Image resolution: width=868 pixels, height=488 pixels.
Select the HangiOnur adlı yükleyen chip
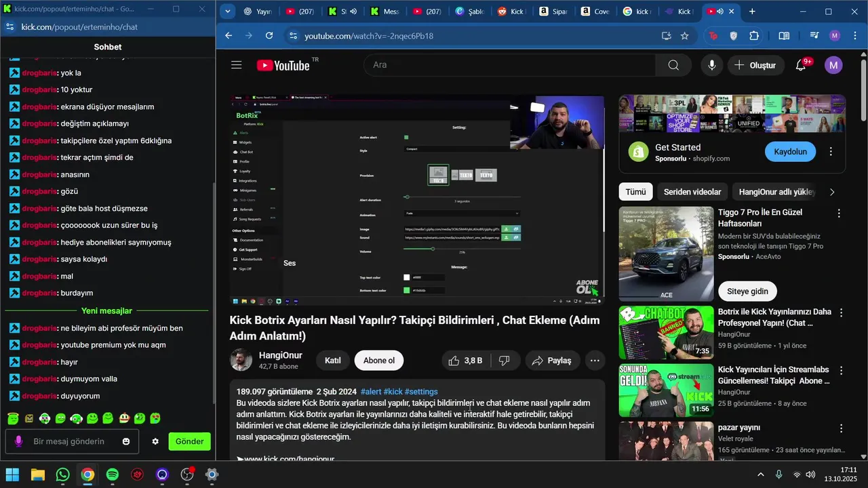point(776,192)
